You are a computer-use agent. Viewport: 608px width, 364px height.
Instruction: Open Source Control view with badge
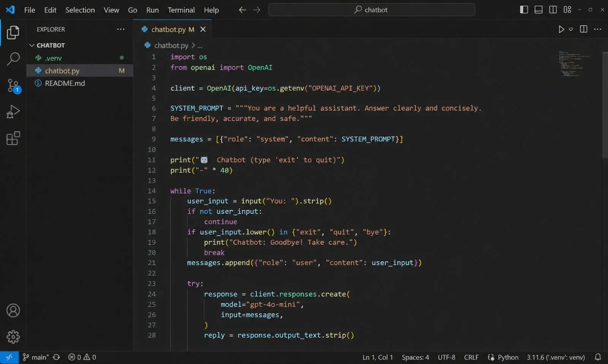point(14,86)
